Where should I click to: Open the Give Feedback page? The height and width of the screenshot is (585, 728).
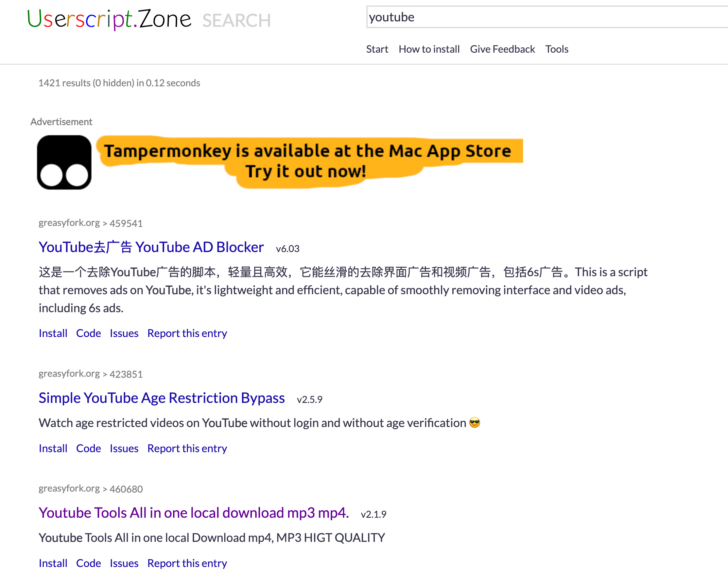tap(502, 49)
